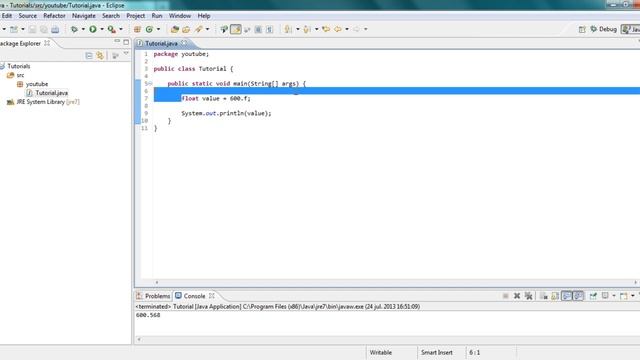Click the Smart Insert status field
The width and height of the screenshot is (640, 360).
(x=437, y=352)
